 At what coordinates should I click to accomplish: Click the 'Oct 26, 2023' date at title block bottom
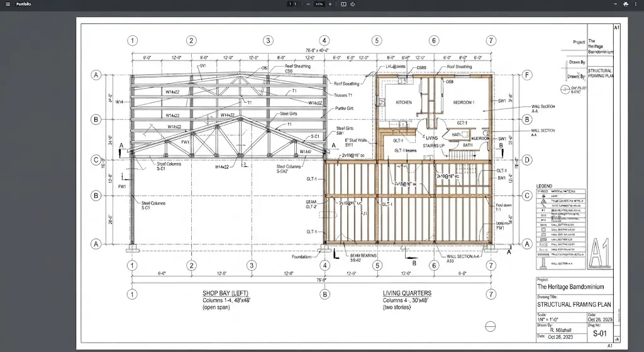[x=560, y=337]
